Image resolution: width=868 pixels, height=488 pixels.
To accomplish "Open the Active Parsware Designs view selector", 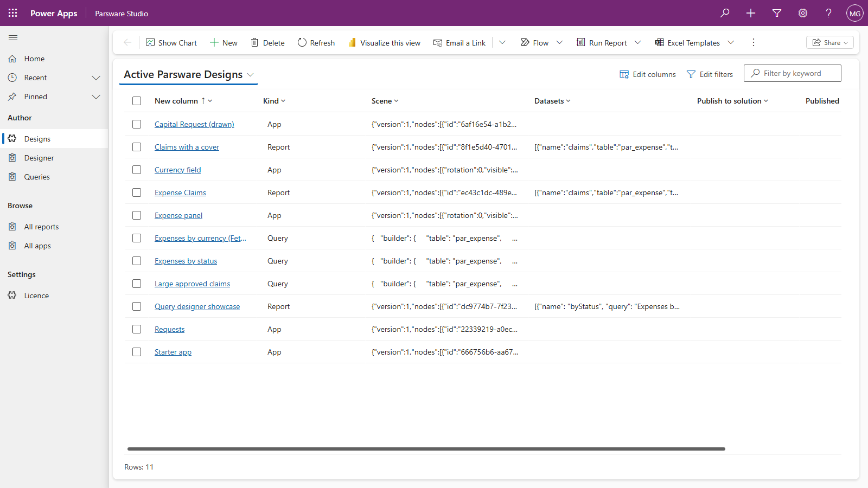I will [x=189, y=74].
